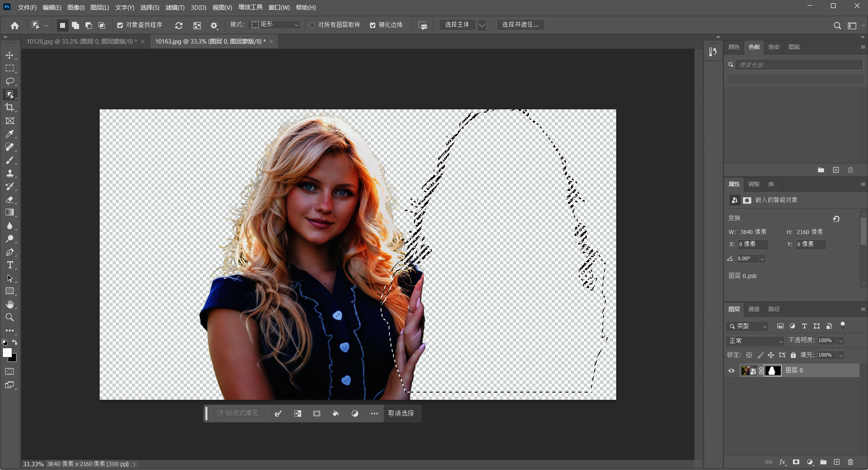Screen dimensions: 868x470
Task: Expand the 不透明度 opacity dropdown arrow
Action: (841, 341)
